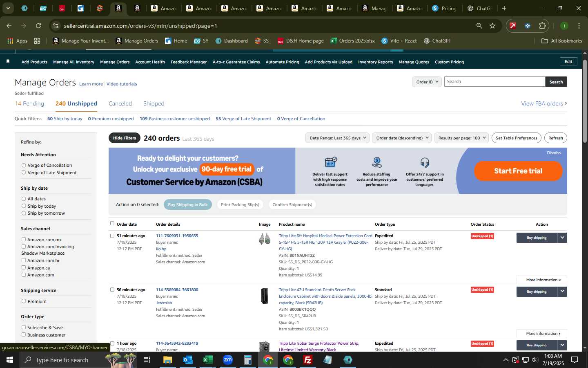Open File Explorer from the taskbar
588x368 pixels.
coord(168,360)
